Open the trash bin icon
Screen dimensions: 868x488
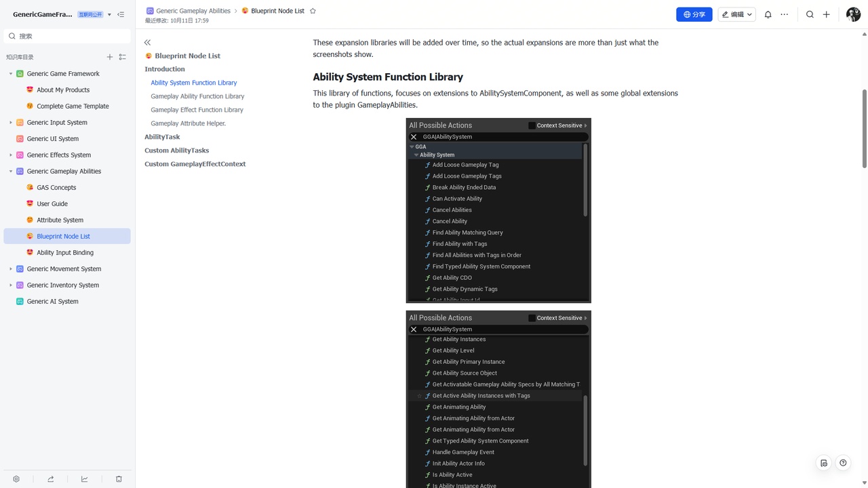[x=119, y=479]
